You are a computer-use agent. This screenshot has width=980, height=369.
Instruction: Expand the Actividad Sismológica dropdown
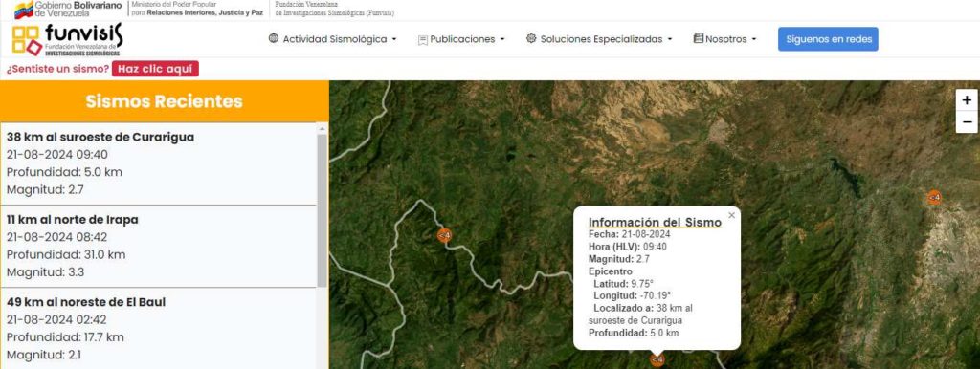[x=333, y=38]
